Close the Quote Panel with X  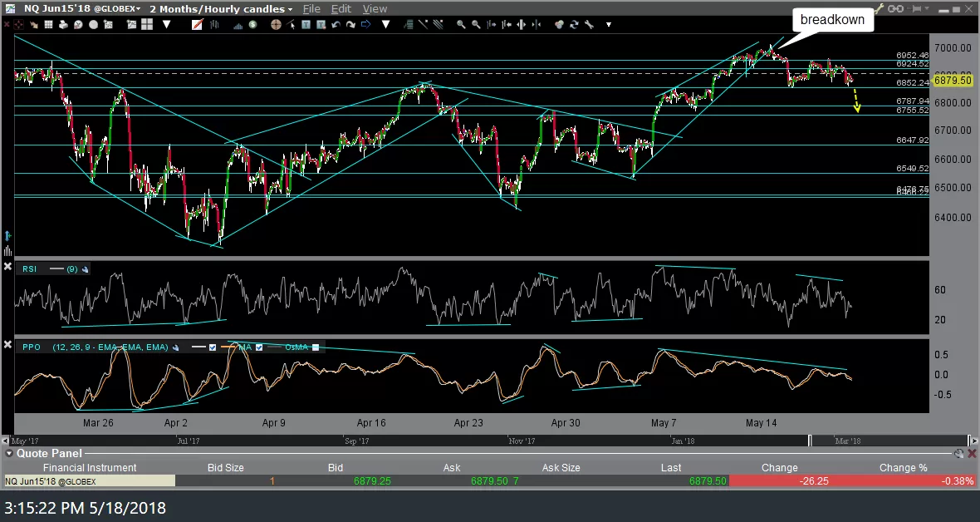pyautogui.click(x=972, y=453)
